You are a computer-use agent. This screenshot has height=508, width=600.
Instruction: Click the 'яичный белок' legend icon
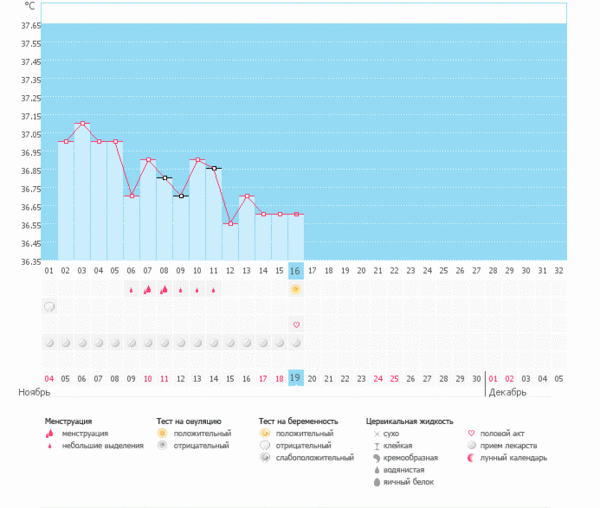[376, 483]
